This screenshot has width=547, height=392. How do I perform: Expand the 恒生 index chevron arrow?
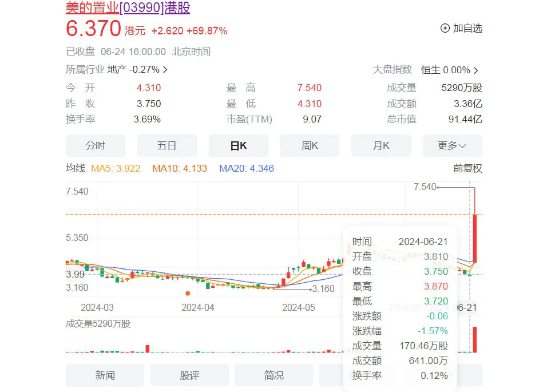pos(476,70)
